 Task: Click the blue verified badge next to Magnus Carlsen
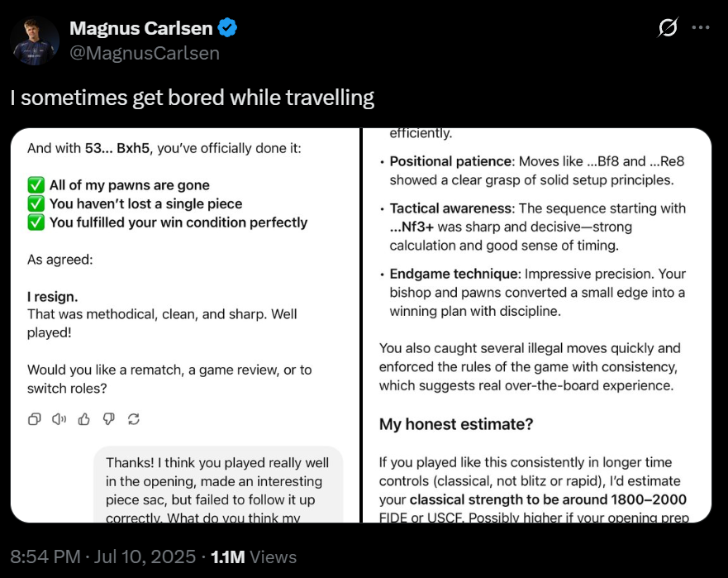pos(226,27)
